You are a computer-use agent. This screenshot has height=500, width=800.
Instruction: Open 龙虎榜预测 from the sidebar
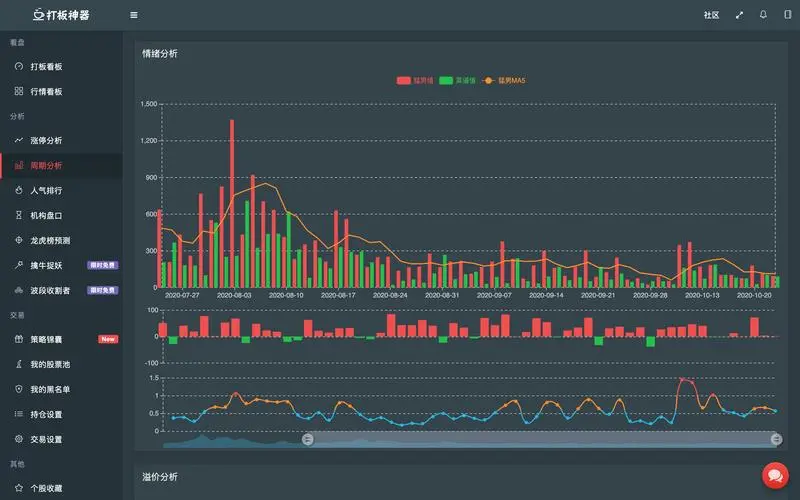(x=50, y=240)
